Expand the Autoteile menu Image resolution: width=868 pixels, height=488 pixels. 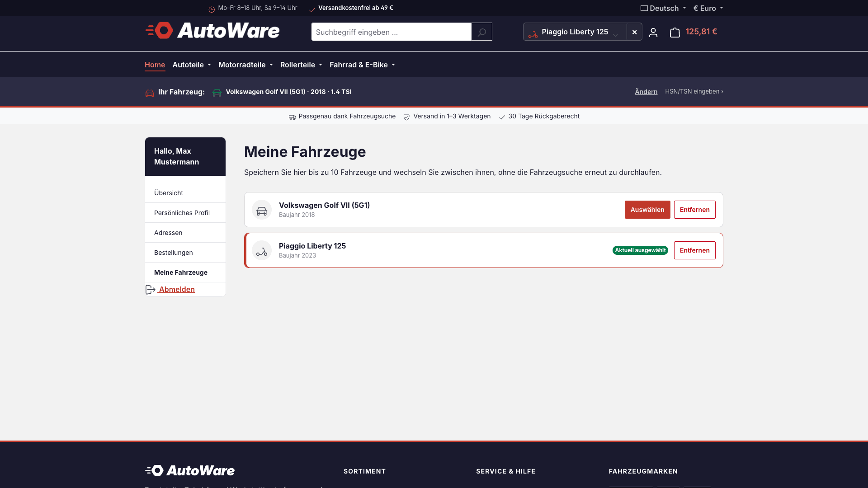click(x=192, y=65)
